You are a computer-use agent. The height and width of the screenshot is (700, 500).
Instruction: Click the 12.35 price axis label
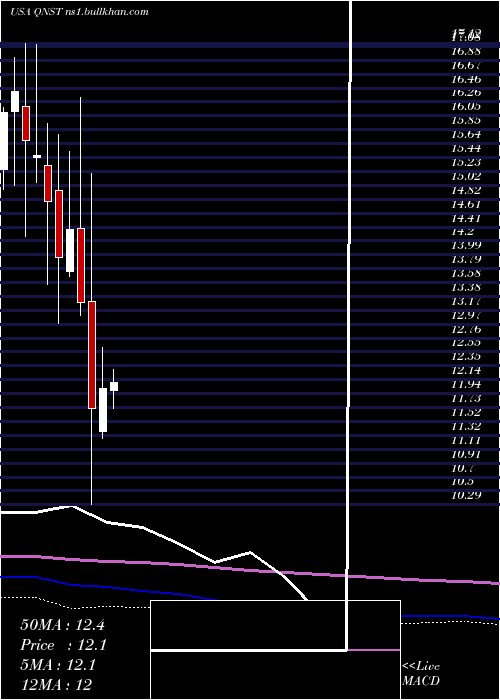(x=466, y=356)
